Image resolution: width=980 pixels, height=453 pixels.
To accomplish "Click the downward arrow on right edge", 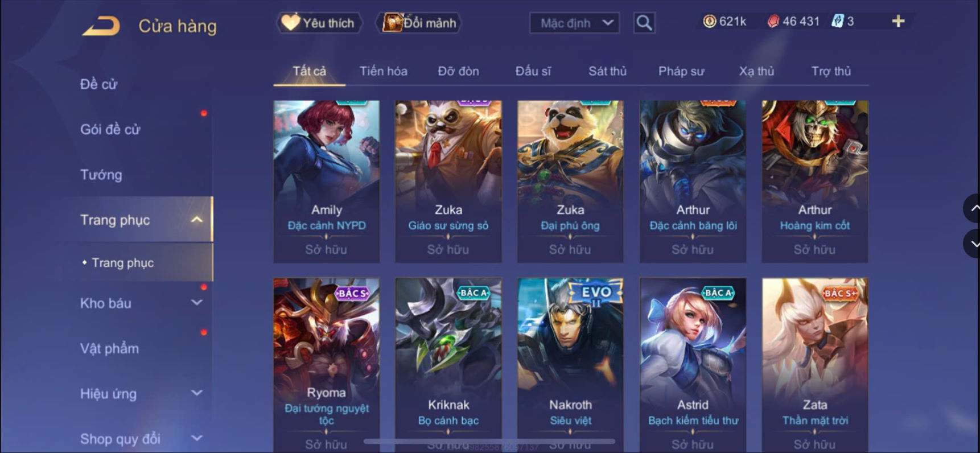I will (973, 244).
